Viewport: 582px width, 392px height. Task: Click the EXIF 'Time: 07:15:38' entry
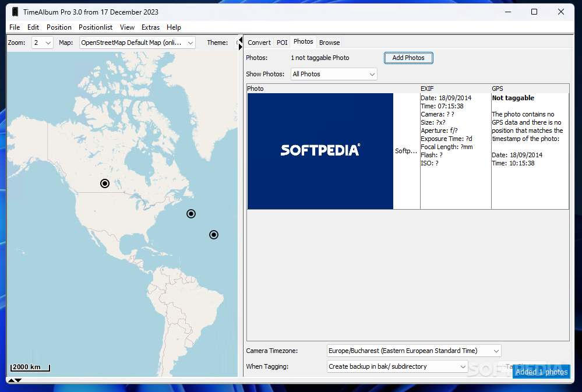click(442, 106)
